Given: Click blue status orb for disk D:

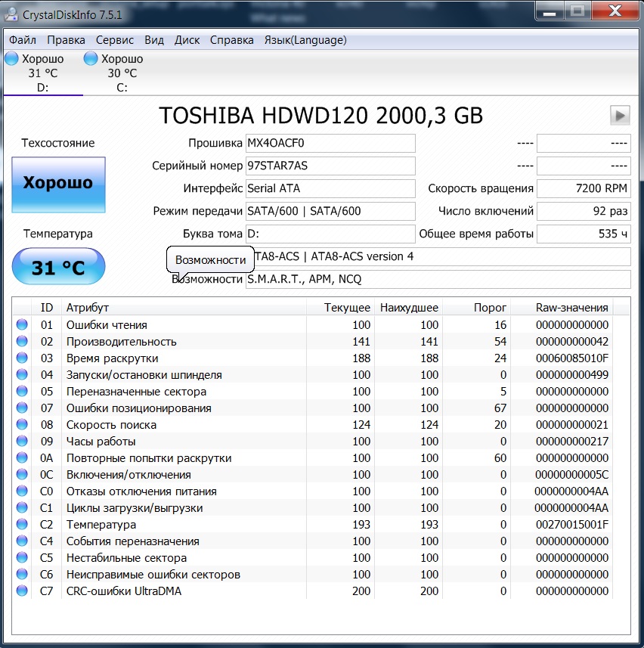Looking at the screenshot, I should (11, 59).
